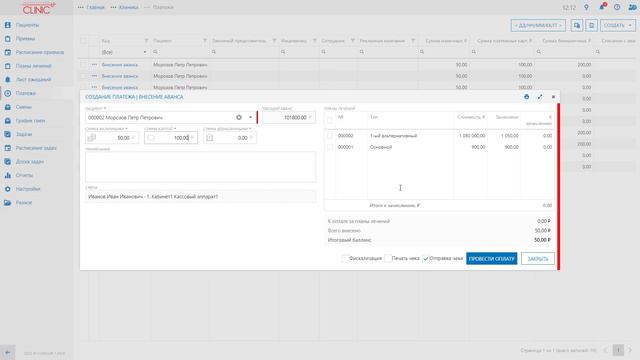
Task: Click bank icon in безналичными amount field
Action: pos(210,138)
